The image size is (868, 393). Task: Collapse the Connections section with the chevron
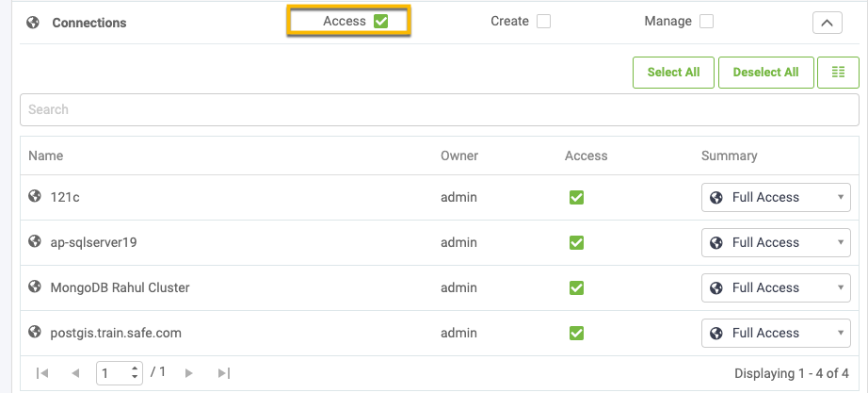point(827,22)
